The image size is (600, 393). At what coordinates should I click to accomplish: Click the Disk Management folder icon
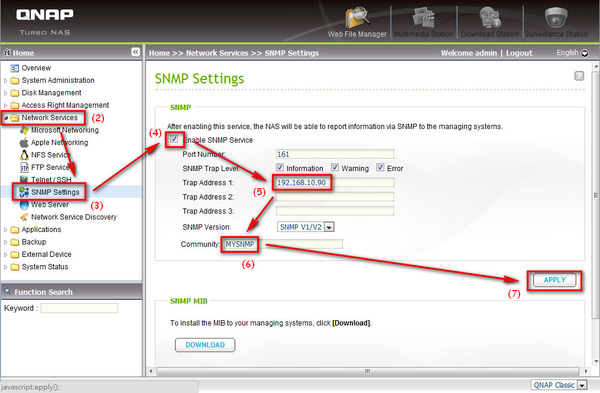coord(15,93)
